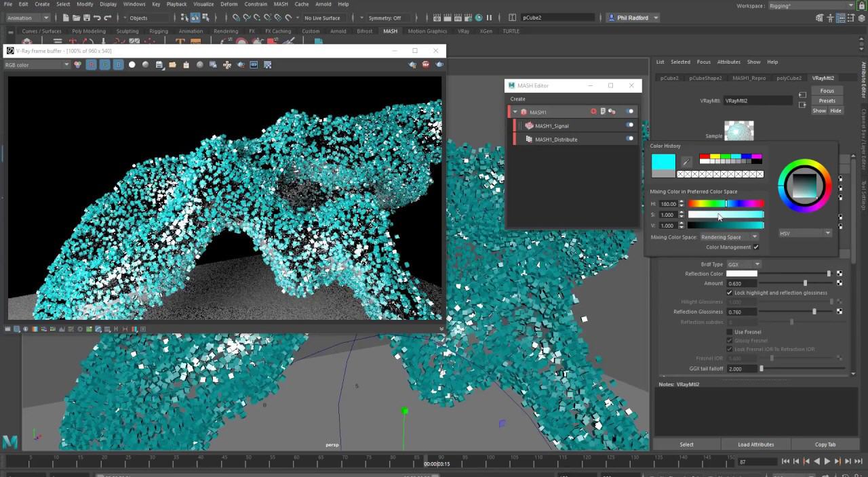The width and height of the screenshot is (868, 477).
Task: Select the MASH1_Repro attribute tab
Action: [749, 78]
